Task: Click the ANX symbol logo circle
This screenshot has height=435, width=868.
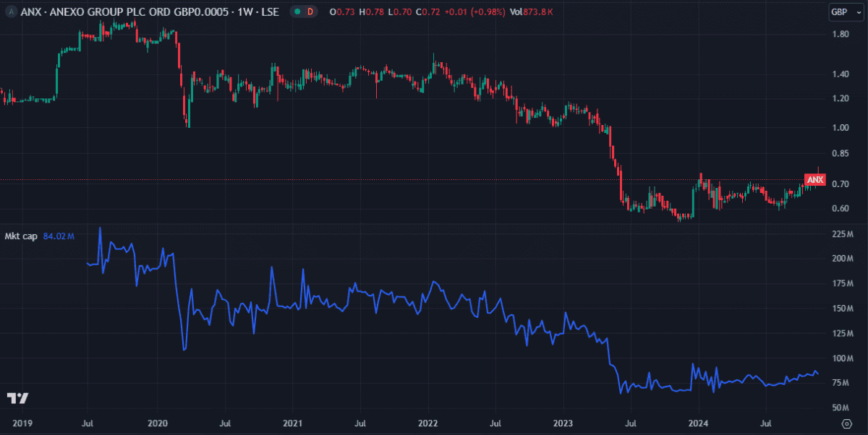Action: click(9, 12)
